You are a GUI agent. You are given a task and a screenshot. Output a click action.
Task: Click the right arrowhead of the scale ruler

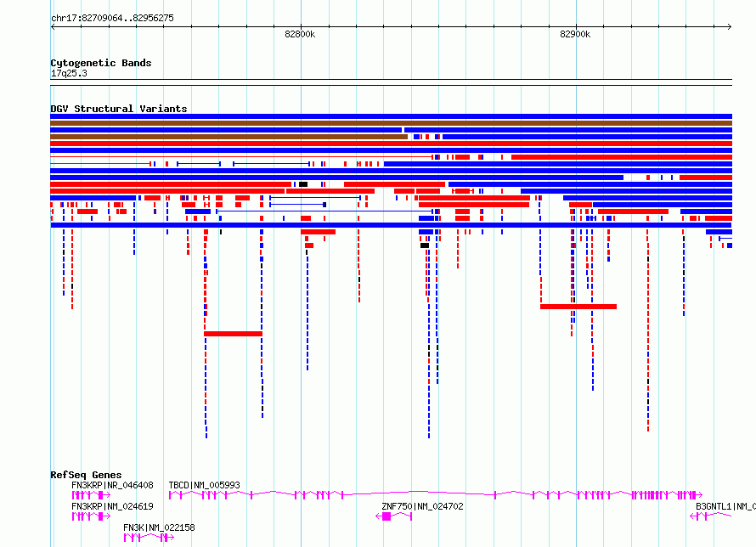click(730, 27)
